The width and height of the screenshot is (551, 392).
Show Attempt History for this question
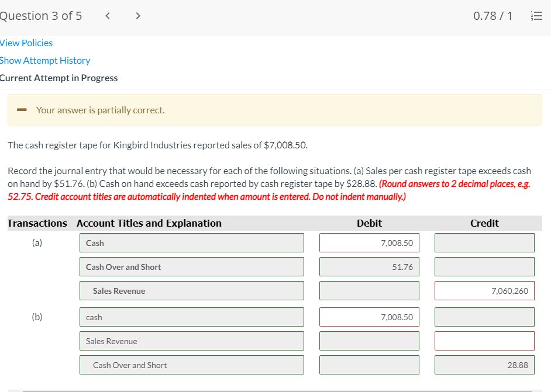(45, 60)
